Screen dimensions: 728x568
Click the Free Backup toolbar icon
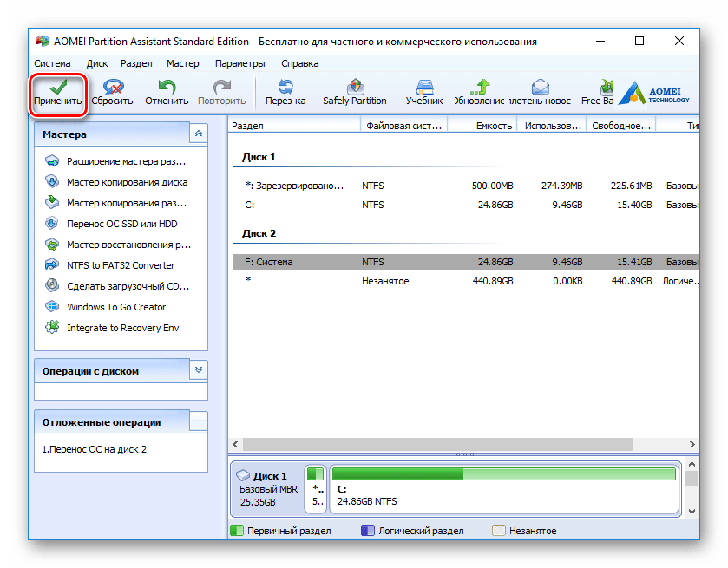pyautogui.click(x=606, y=87)
